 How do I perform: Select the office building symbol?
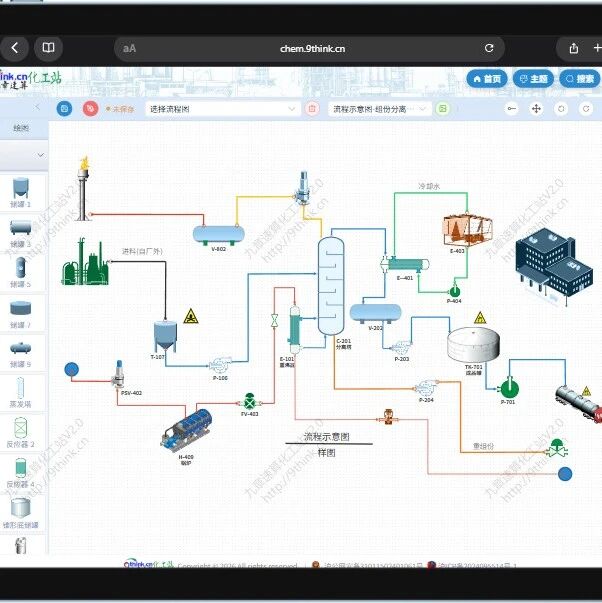click(554, 268)
